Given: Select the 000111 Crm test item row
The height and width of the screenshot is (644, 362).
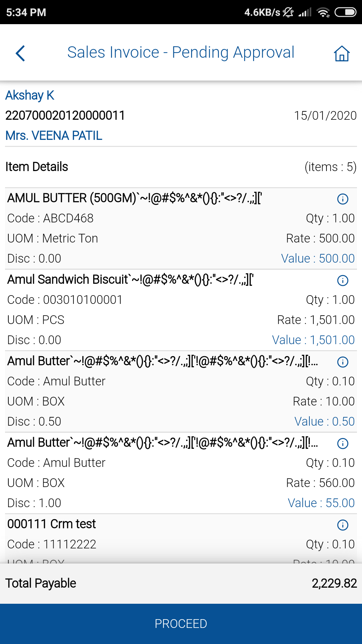Looking at the screenshot, I should (x=52, y=524).
